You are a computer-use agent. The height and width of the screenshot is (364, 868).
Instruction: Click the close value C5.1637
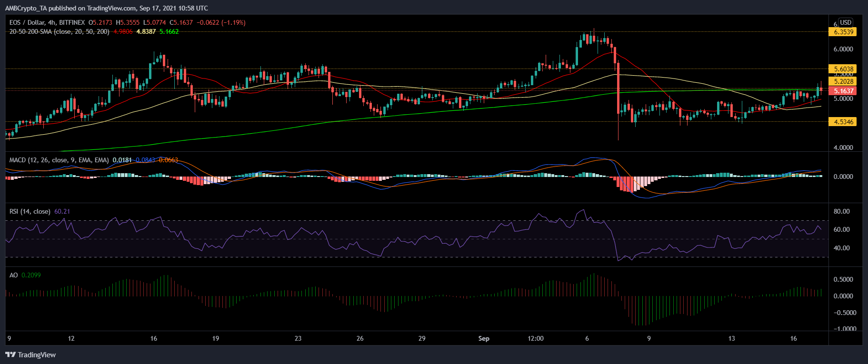coord(181,22)
